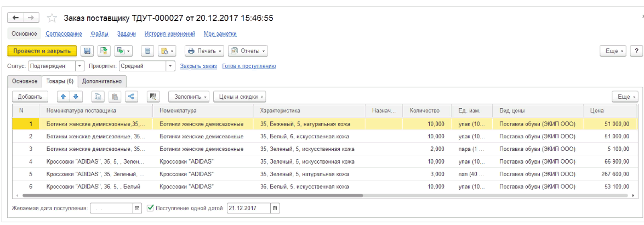Viewport: 644px width, 225px height.
Task: Click the split row icon
Action: tap(131, 97)
